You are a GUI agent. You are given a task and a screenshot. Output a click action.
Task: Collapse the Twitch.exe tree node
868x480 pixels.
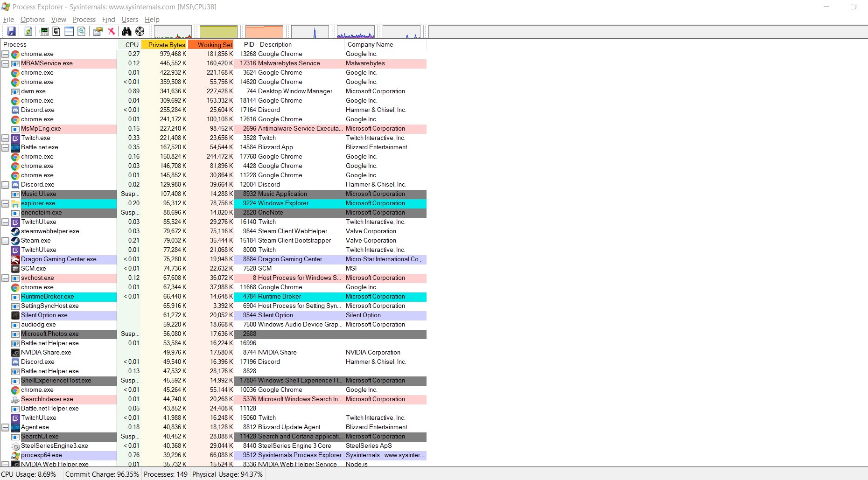point(6,138)
